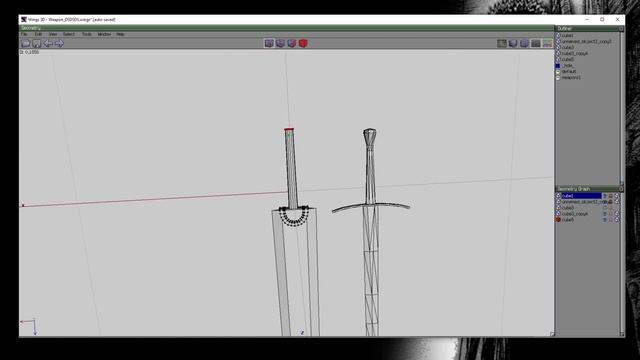Screen dimensions: 640x360
Task: Click the _hole_ material blue swatch
Action: pos(558,66)
